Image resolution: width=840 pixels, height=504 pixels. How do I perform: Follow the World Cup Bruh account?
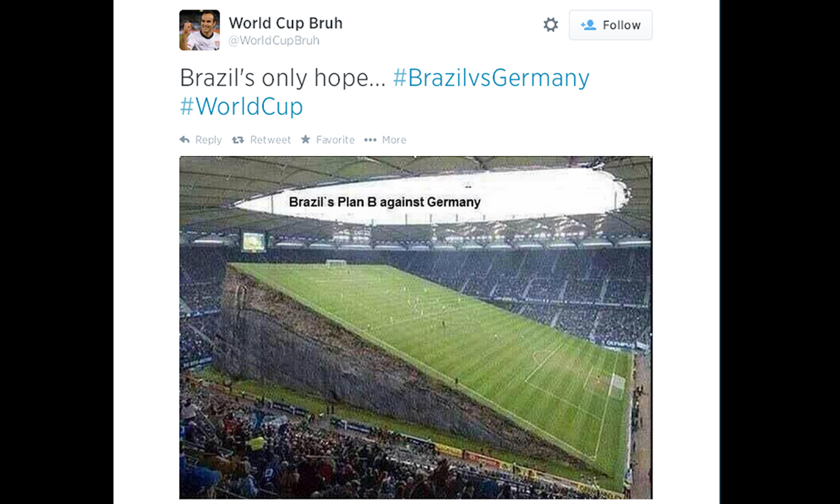coord(610,25)
